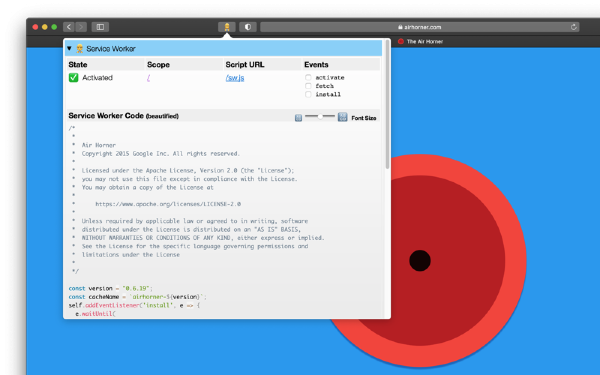The width and height of the screenshot is (600, 375).
Task: Click the red favicon of The Air Horner tab
Action: (401, 41)
